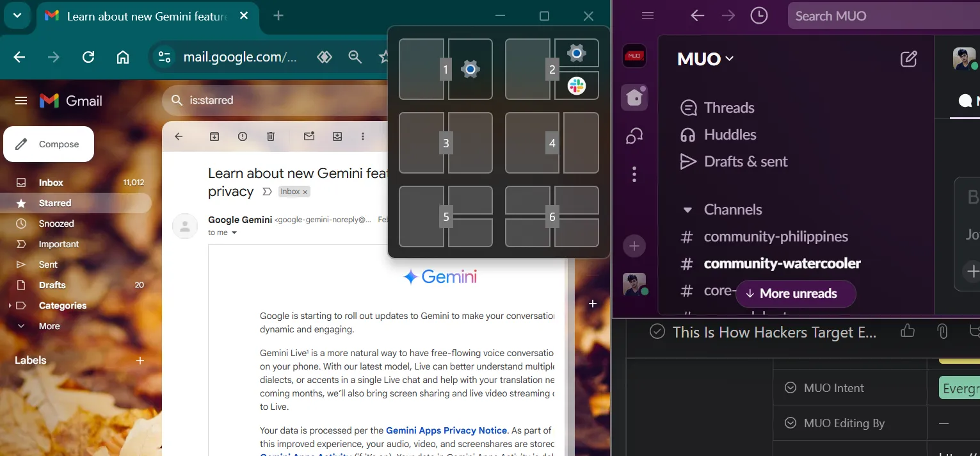Create a new label with plus icon
Image resolution: width=980 pixels, height=456 pixels.
tap(140, 361)
